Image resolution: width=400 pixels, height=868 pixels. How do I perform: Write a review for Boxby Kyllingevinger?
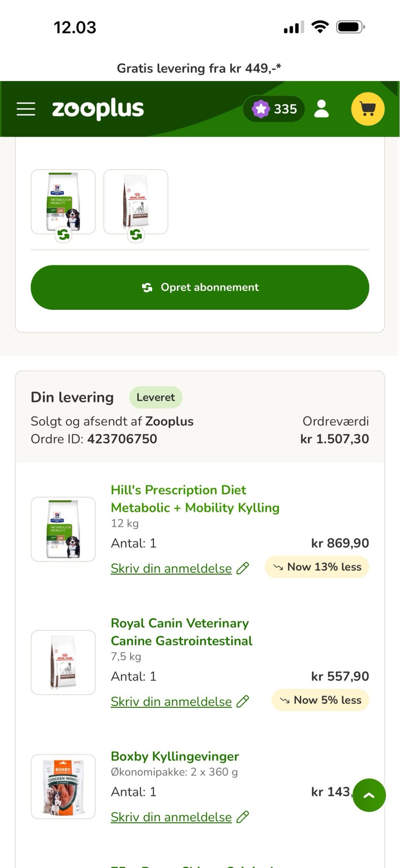click(171, 817)
